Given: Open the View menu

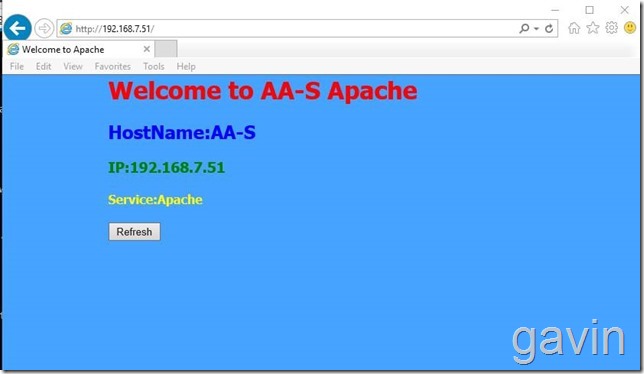Looking at the screenshot, I should (73, 67).
